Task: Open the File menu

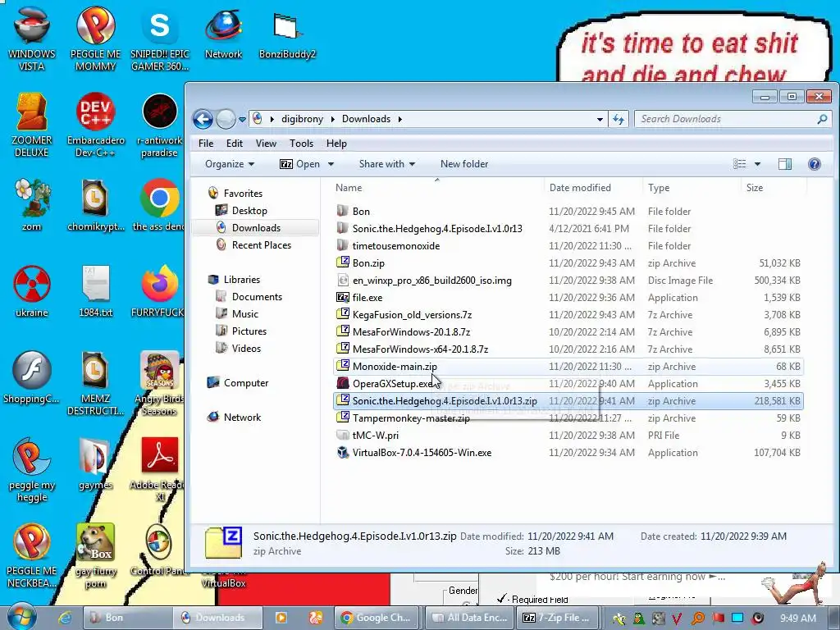Action: (x=206, y=144)
